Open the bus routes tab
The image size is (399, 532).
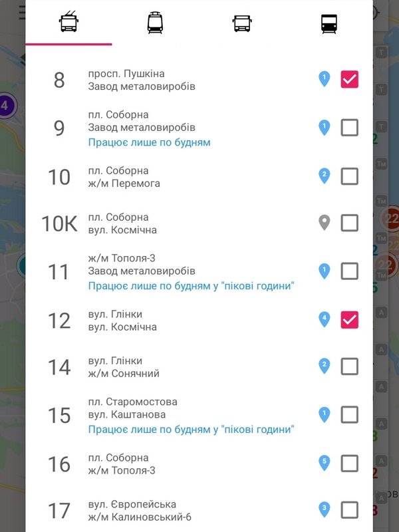point(242,23)
